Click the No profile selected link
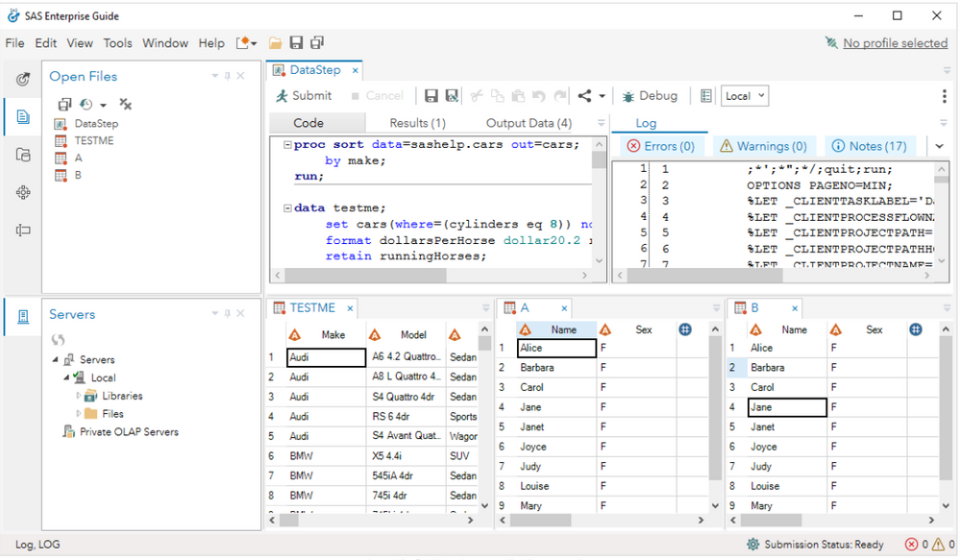 (x=895, y=43)
